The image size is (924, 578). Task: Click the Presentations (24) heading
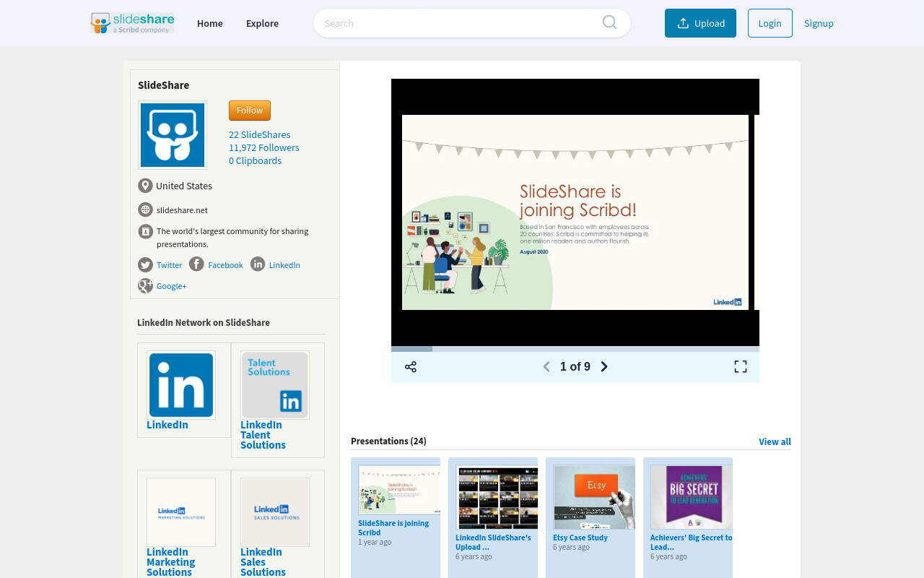(388, 441)
